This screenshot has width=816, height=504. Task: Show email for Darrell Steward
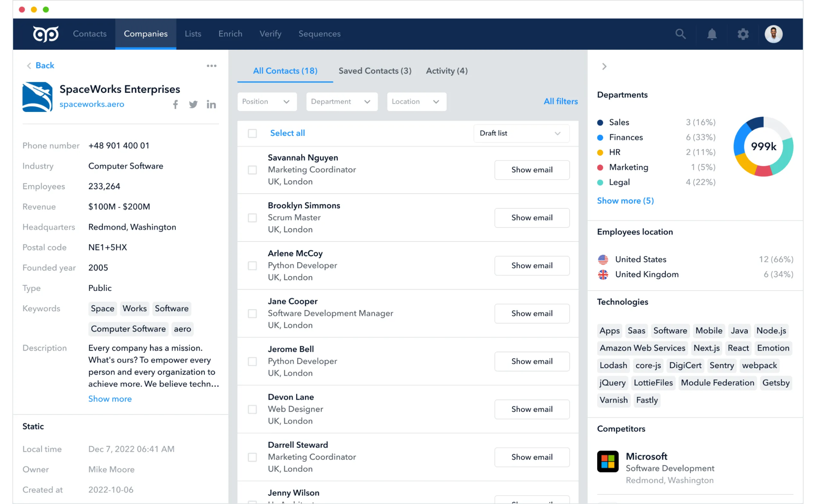tap(532, 457)
